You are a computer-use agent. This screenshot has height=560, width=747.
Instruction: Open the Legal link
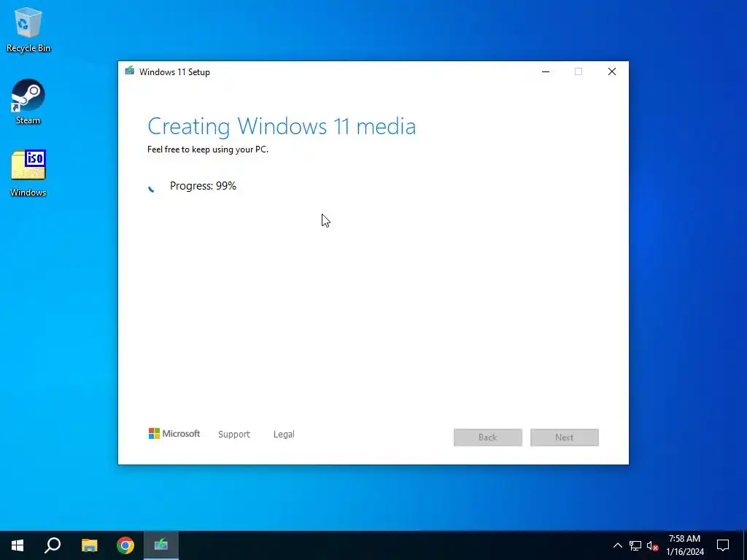point(284,435)
